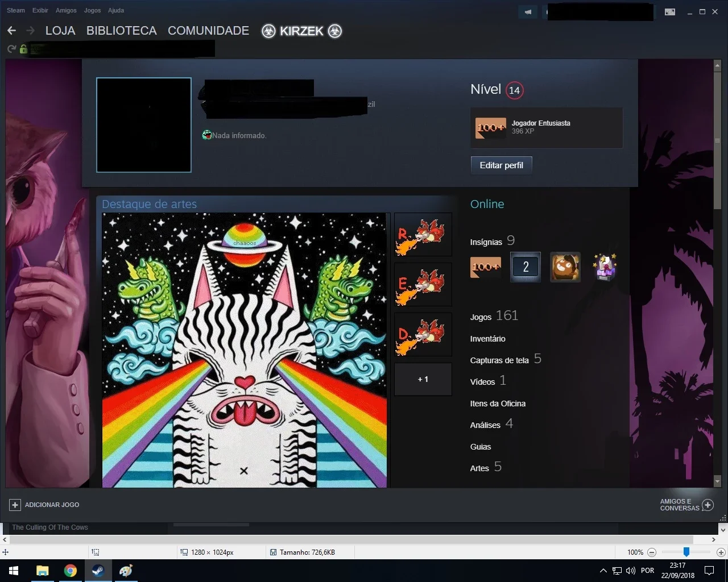Click the Adicionar Jogo button
The height and width of the screenshot is (582, 728).
click(44, 505)
